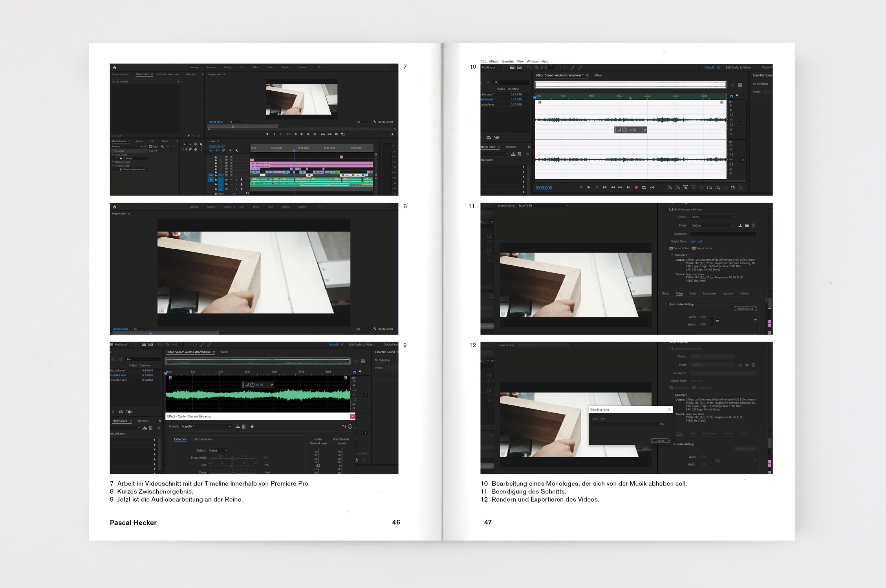Click the red Record button in Audition transport

[636, 188]
